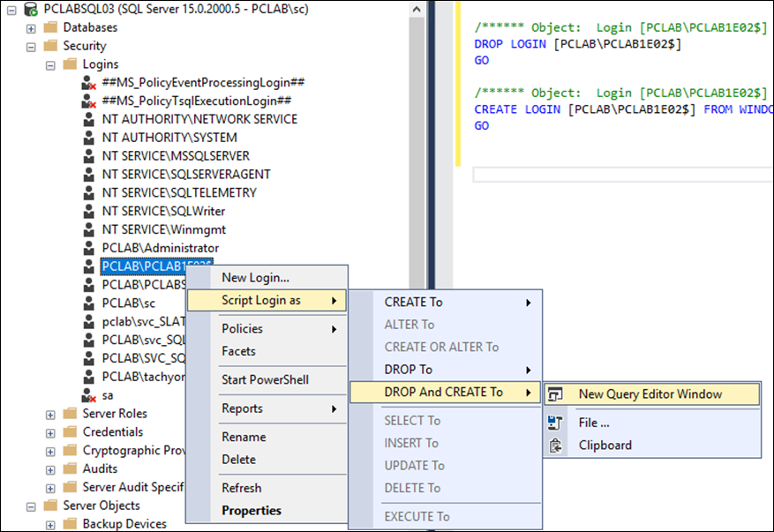Expand the Databases tree node

click(31, 27)
